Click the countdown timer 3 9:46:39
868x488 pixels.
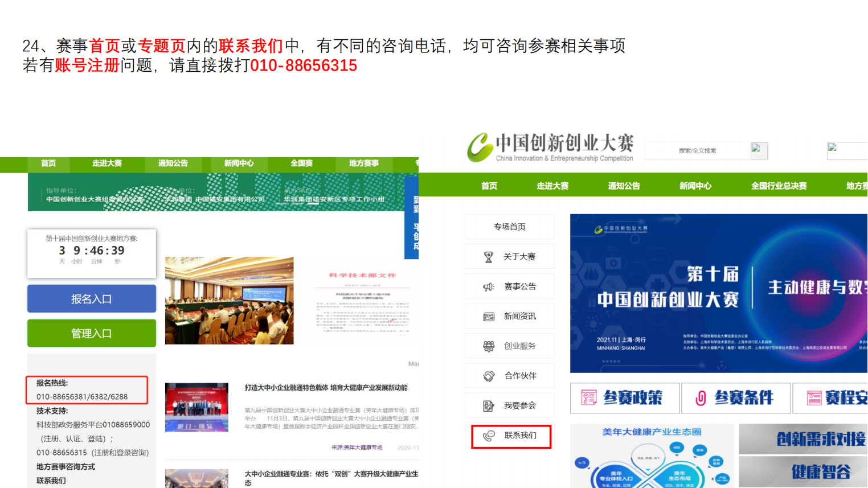click(92, 251)
